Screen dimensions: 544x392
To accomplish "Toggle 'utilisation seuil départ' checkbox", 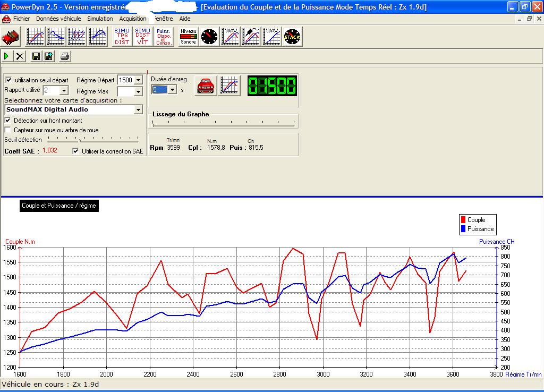I will coord(8,80).
